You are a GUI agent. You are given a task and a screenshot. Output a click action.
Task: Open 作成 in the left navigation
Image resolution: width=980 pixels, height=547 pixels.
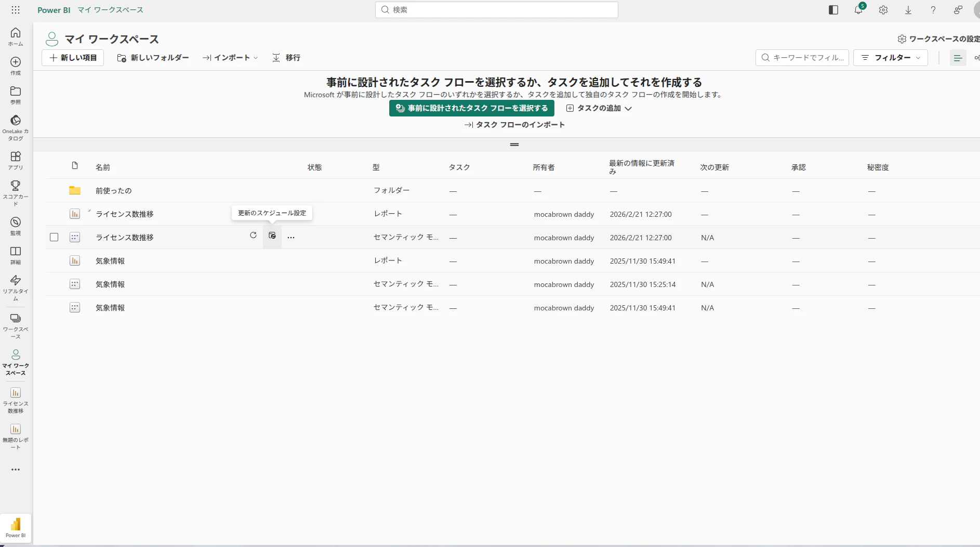click(x=16, y=66)
